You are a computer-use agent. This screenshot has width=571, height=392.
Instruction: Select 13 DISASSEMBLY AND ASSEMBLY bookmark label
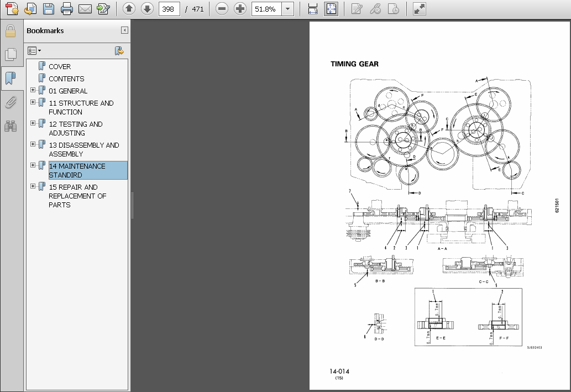tap(84, 149)
